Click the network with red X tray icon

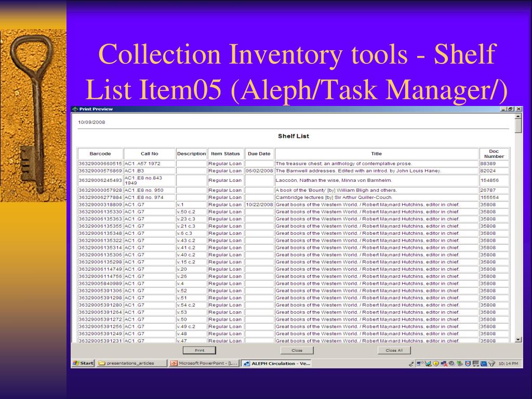(x=444, y=363)
